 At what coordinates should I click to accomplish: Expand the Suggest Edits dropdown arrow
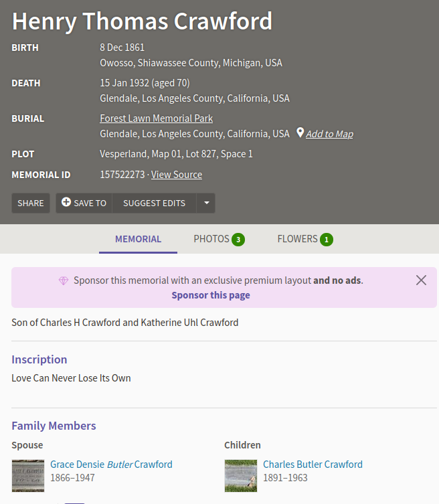206,203
